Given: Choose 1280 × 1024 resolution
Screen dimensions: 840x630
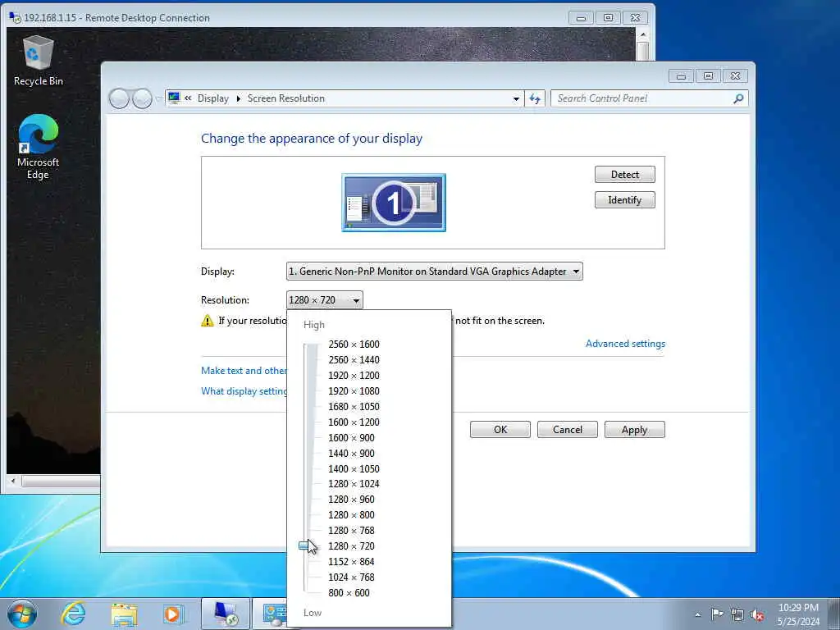Looking at the screenshot, I should (354, 483).
